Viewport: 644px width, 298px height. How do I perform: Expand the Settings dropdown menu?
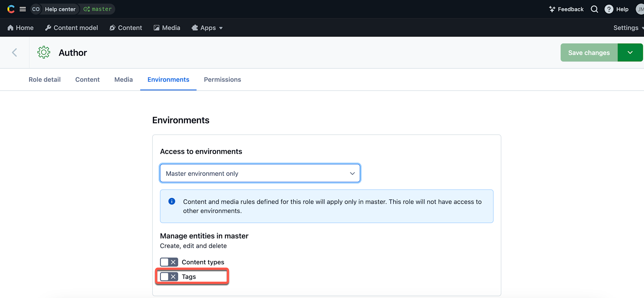point(628,28)
